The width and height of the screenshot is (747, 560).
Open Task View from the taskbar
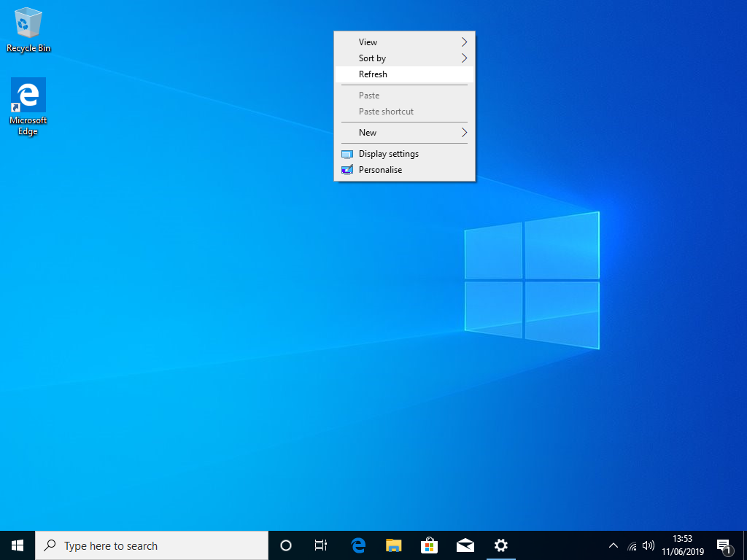(321, 545)
